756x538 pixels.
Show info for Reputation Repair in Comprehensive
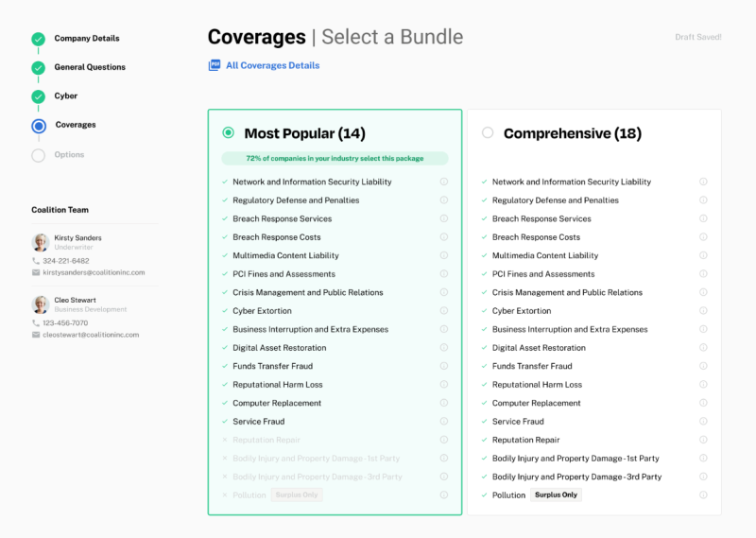coord(703,440)
